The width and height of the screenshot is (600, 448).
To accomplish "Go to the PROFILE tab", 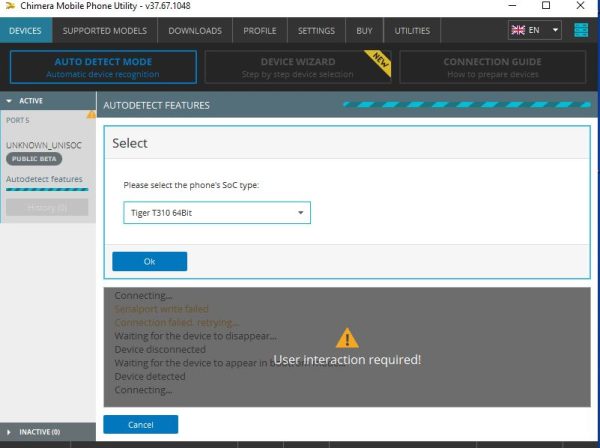I will (259, 31).
